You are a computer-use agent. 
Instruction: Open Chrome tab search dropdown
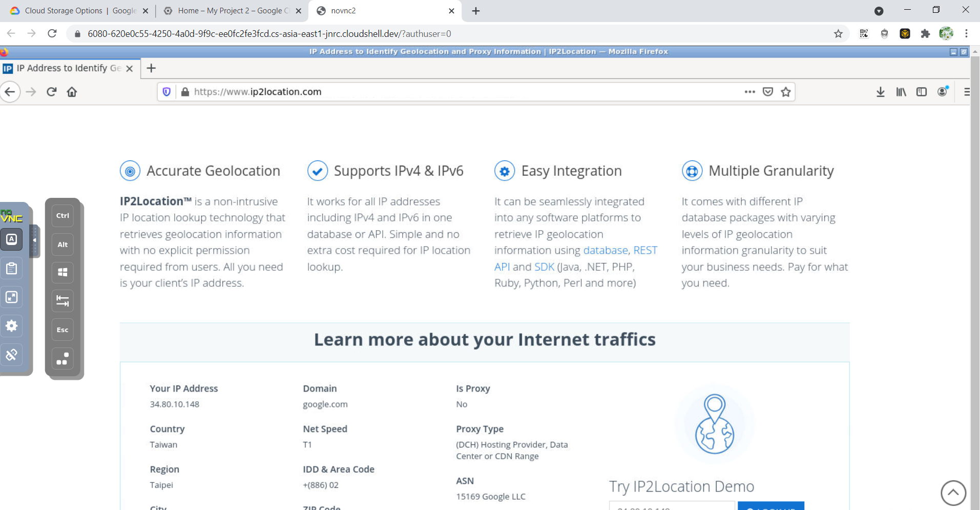[879, 11]
